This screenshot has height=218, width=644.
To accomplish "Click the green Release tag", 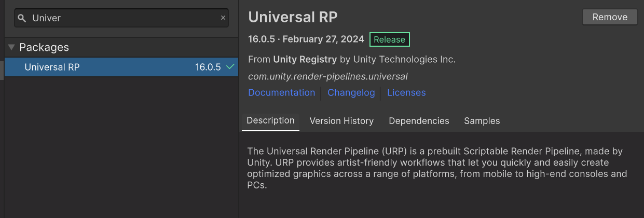I will tap(390, 39).
